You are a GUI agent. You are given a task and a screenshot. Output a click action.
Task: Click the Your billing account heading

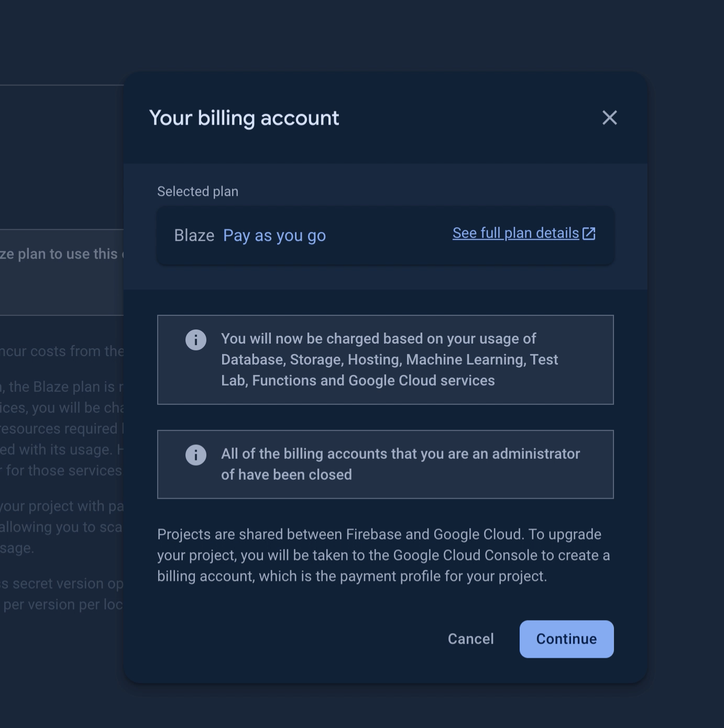point(244,118)
